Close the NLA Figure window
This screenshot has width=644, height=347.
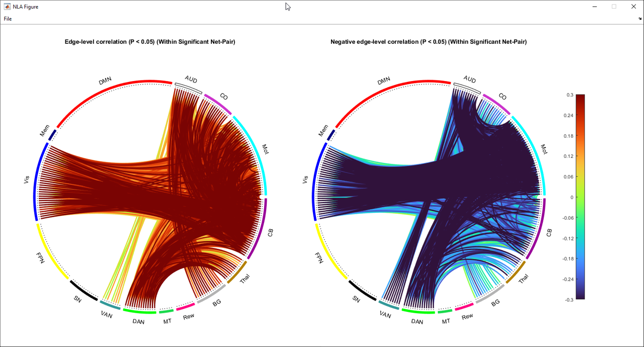click(633, 7)
